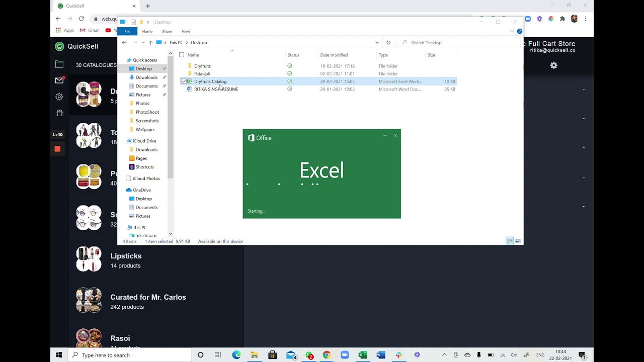Open Shortcuts under iCloud Drive

[144, 167]
